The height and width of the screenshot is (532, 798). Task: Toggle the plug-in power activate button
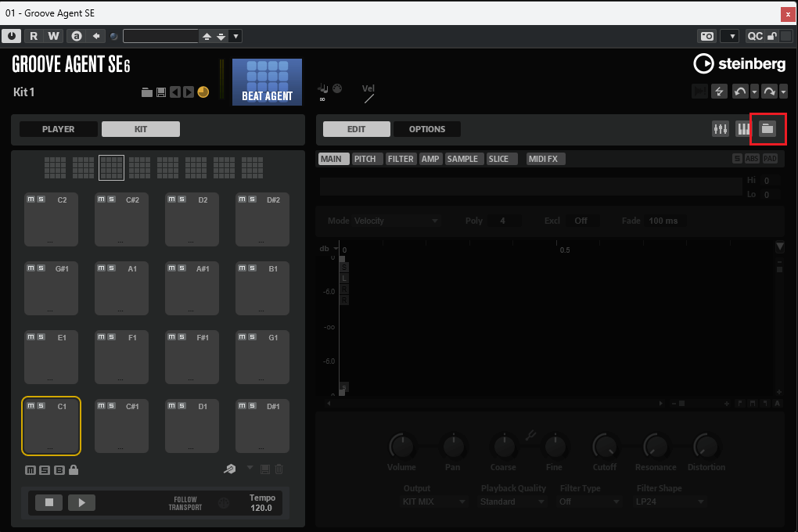[12, 36]
